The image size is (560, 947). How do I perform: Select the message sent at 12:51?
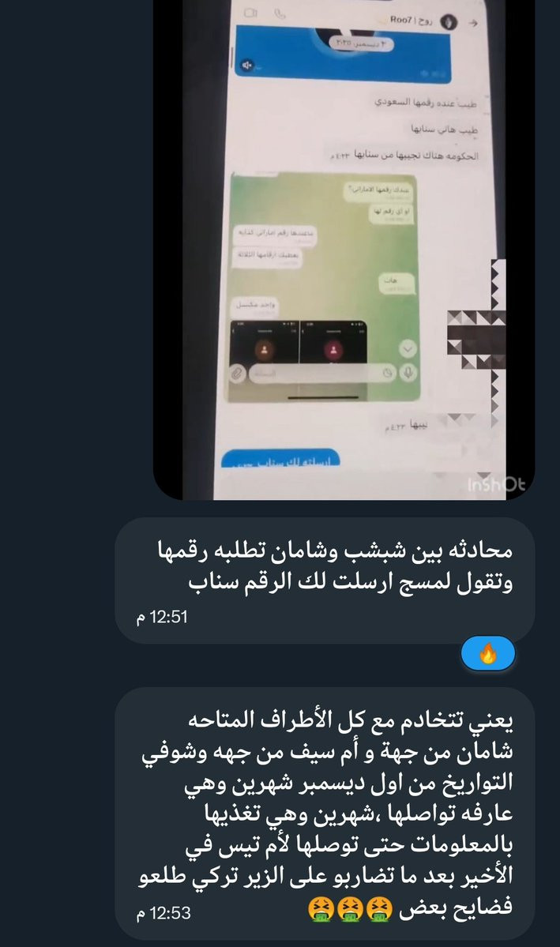pyautogui.click(x=325, y=581)
